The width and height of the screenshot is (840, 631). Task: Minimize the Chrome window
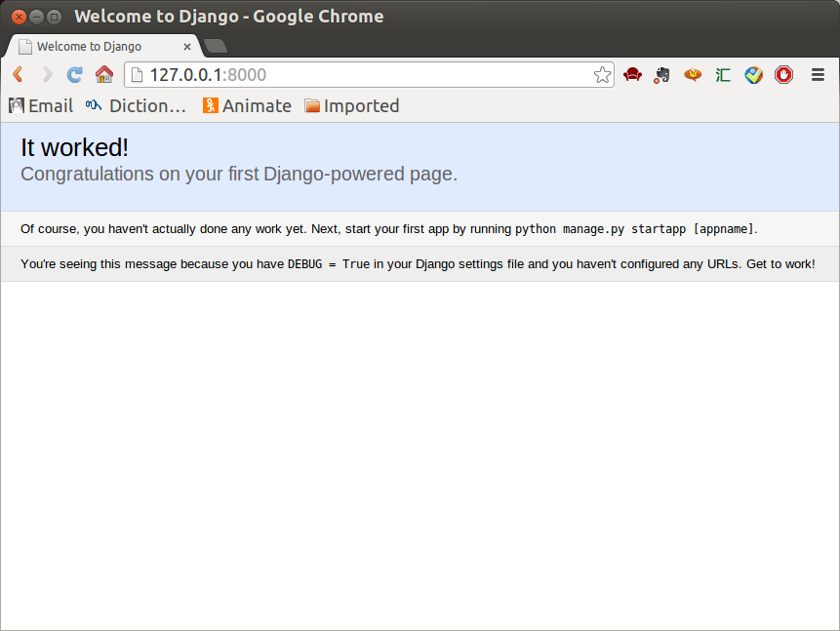(36, 18)
